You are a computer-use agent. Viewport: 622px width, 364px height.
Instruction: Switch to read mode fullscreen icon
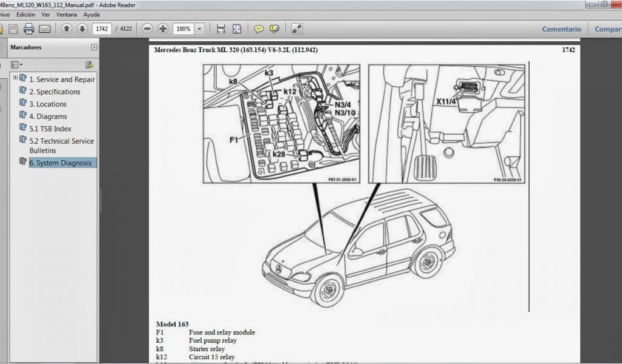click(297, 29)
